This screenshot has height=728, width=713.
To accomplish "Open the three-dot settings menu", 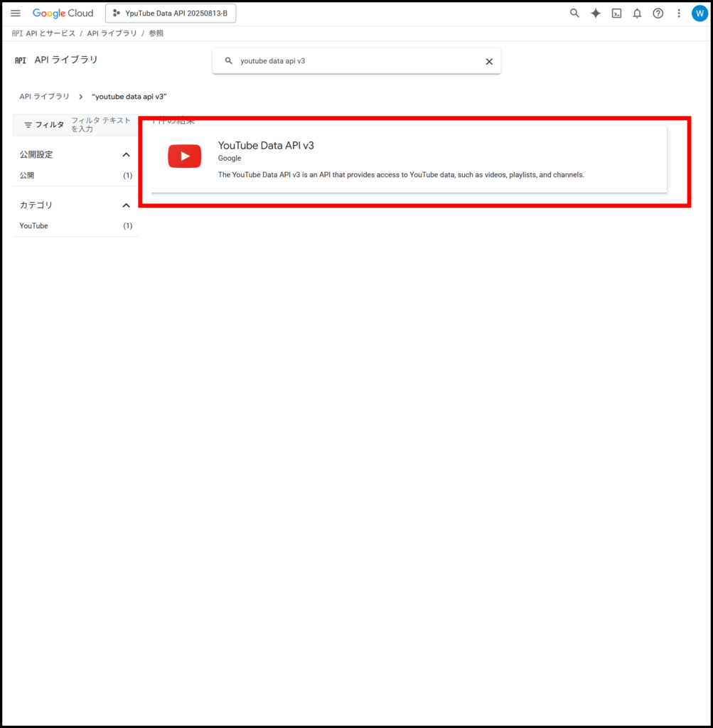I will click(x=679, y=14).
